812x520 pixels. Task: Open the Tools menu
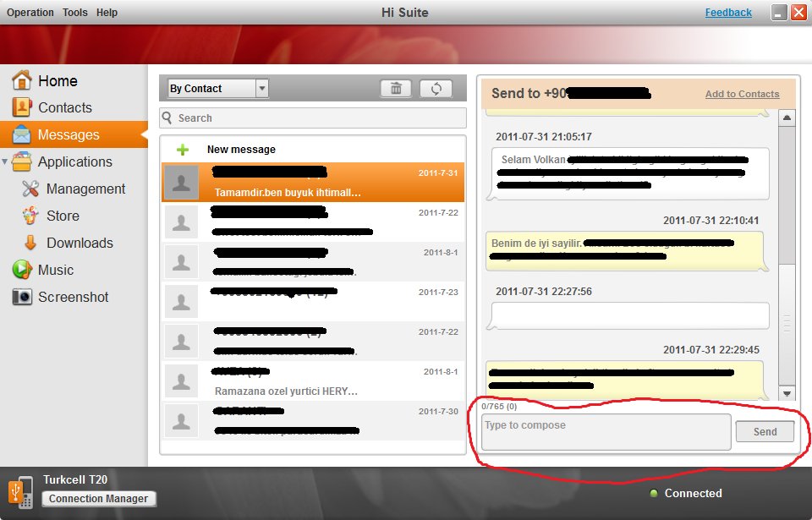tap(74, 13)
